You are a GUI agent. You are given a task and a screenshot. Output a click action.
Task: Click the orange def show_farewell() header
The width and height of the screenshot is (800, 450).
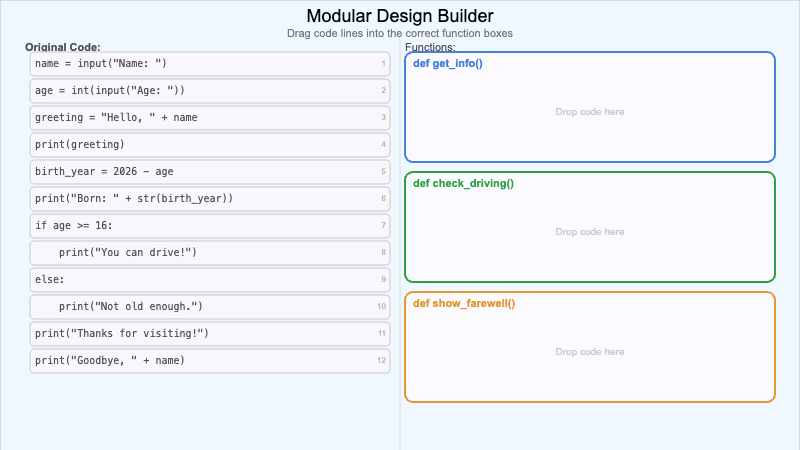tap(463, 304)
